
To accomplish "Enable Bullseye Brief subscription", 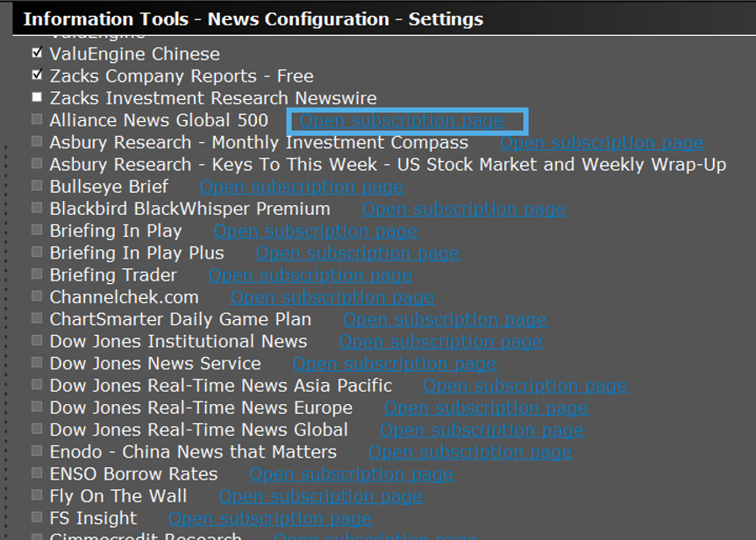I will click(36, 186).
